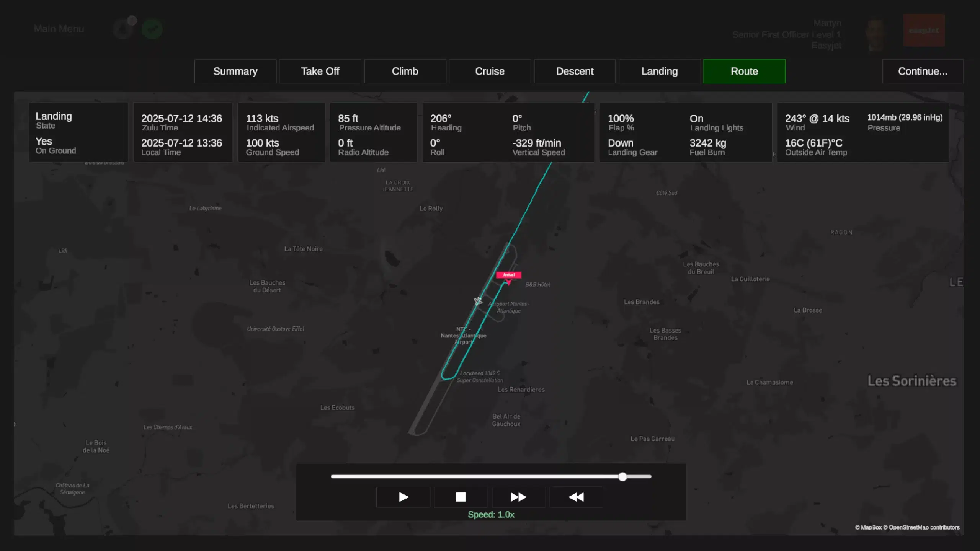The width and height of the screenshot is (980, 551).
Task: Click the green checkmark status icon
Action: pos(152,29)
